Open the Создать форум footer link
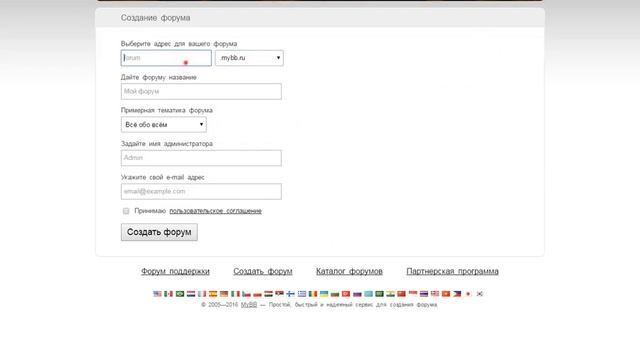 coord(263,271)
